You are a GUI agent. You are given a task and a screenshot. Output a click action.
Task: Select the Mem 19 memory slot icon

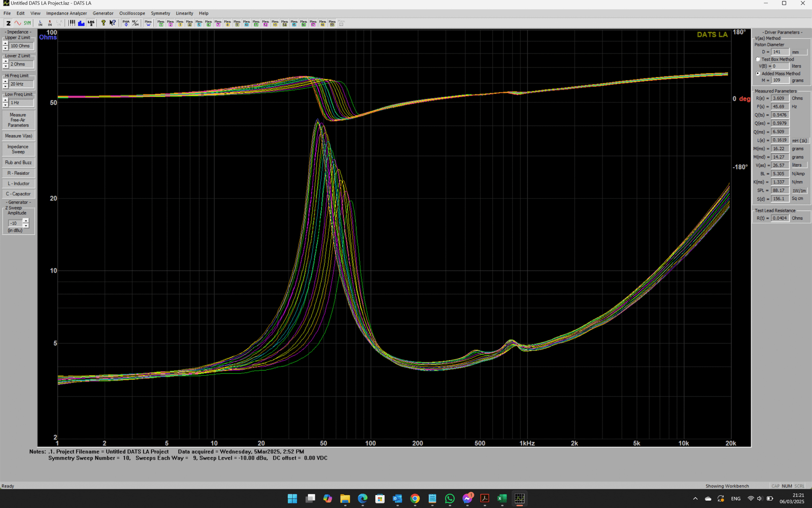[332, 23]
